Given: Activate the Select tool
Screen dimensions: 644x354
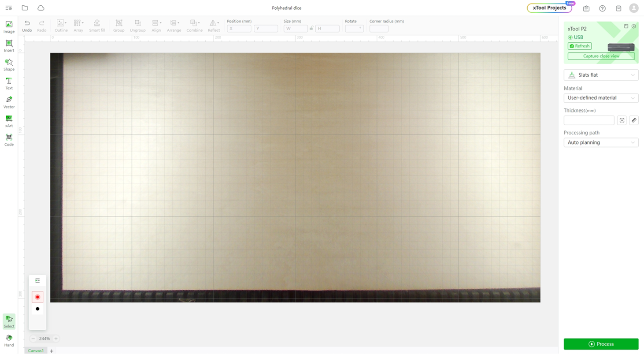Looking at the screenshot, I should pos(9,321).
